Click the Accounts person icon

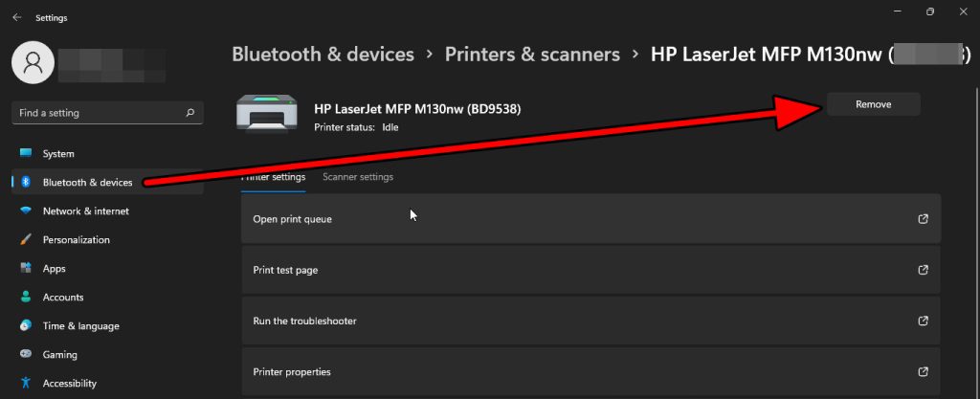[26, 298]
